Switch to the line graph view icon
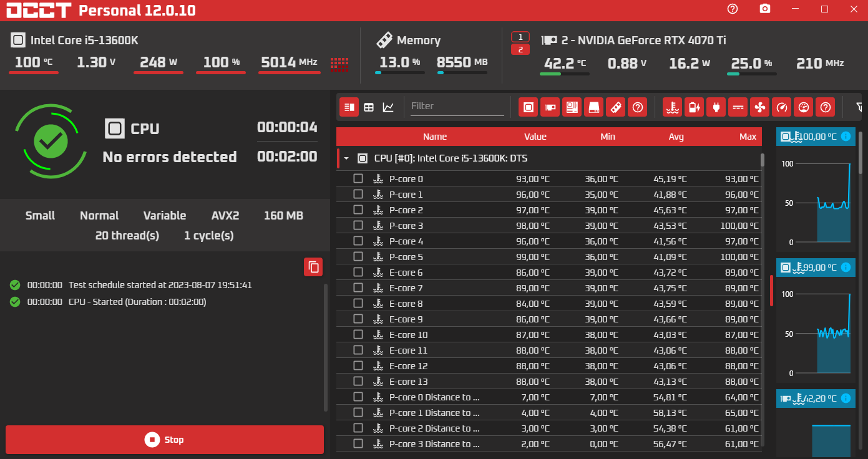Viewport: 868px width, 459px height. pos(388,107)
